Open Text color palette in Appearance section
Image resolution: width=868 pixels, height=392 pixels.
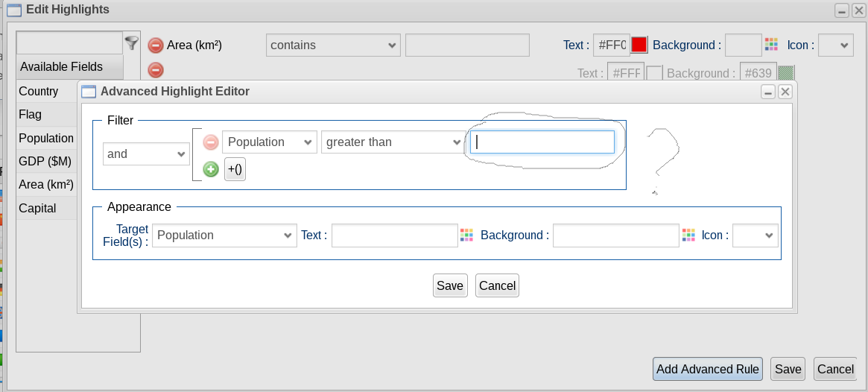coord(466,235)
